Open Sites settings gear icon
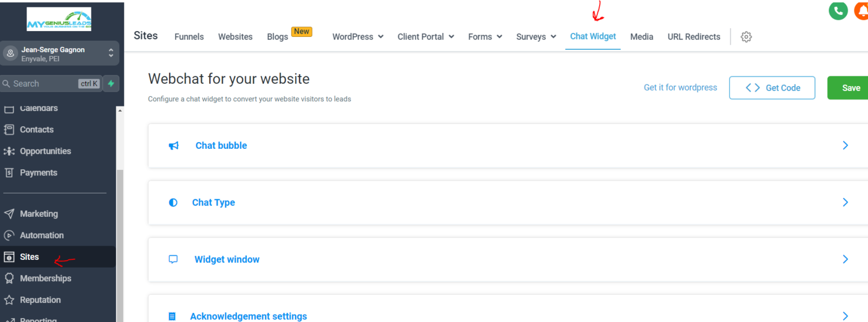The image size is (868, 322). click(x=746, y=37)
